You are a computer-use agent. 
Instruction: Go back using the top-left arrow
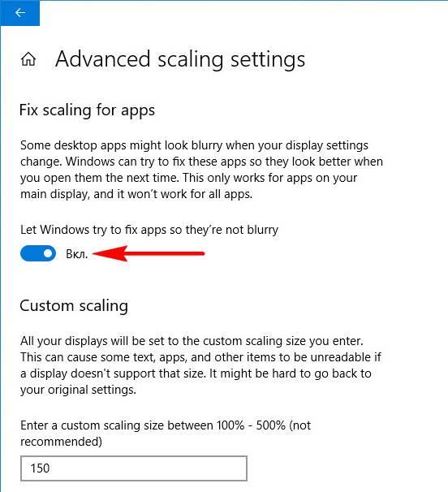click(19, 13)
